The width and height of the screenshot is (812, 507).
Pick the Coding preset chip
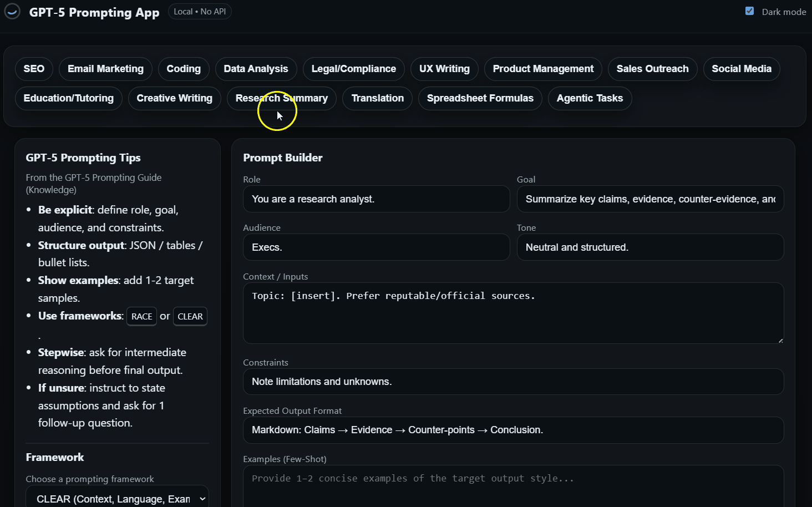point(184,69)
